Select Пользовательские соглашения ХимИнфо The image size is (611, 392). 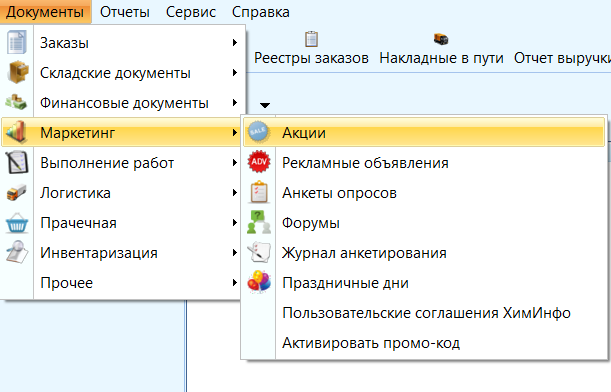click(424, 313)
